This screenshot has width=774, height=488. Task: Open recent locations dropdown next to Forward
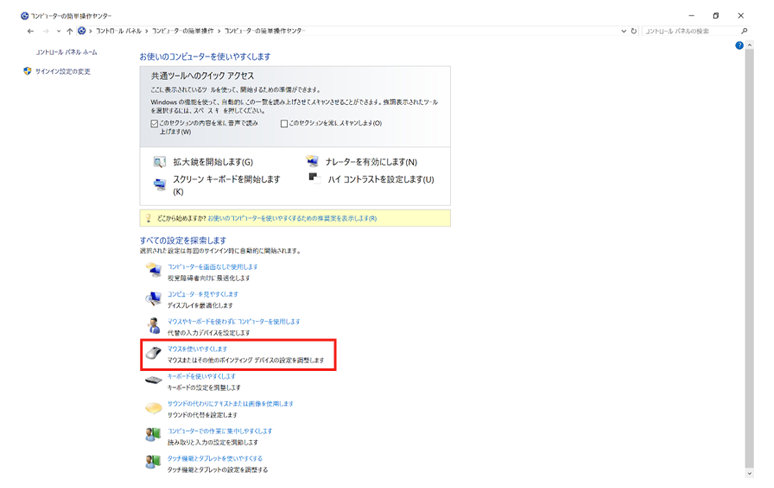coord(59,31)
